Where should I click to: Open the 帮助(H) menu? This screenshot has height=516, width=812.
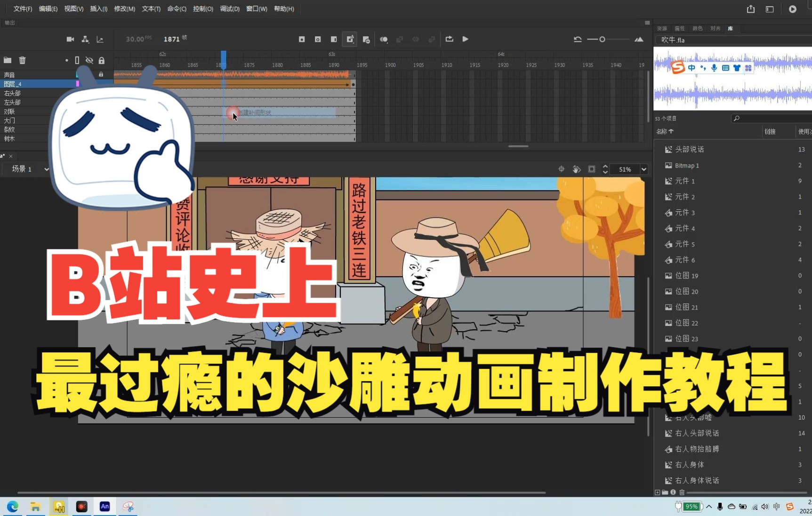coord(284,8)
